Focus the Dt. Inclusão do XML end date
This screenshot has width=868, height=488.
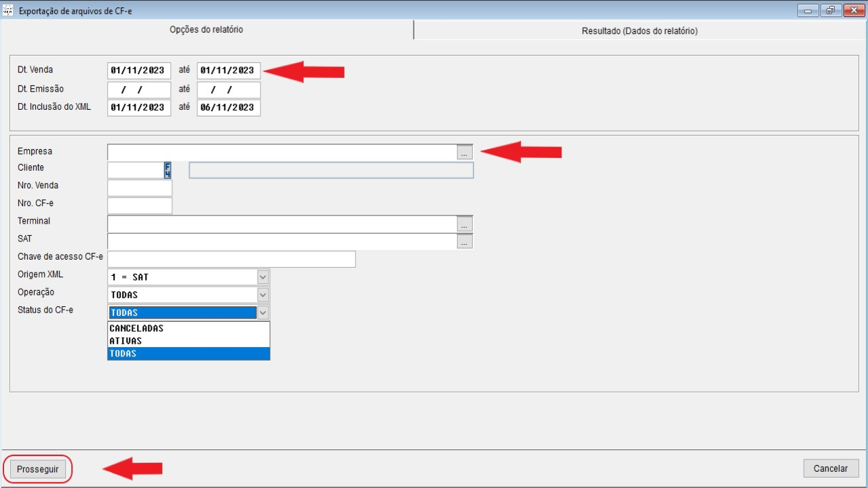pos(229,108)
